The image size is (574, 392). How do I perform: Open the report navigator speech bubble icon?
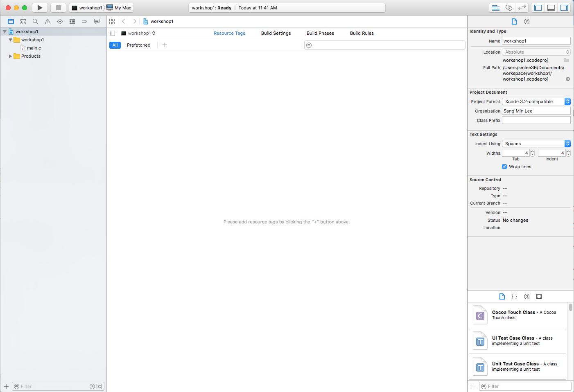coord(97,21)
